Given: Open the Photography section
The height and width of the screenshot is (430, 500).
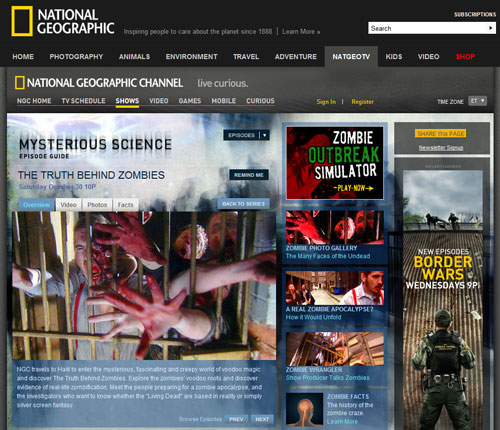Looking at the screenshot, I should click(x=76, y=57).
